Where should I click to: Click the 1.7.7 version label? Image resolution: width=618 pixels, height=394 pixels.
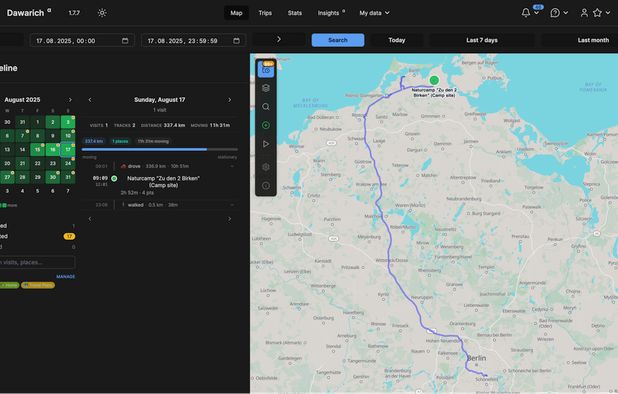[74, 13]
